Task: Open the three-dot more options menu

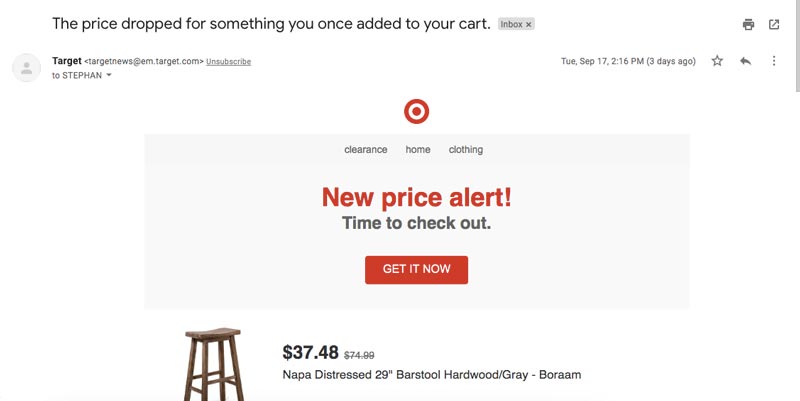Action: (x=774, y=61)
